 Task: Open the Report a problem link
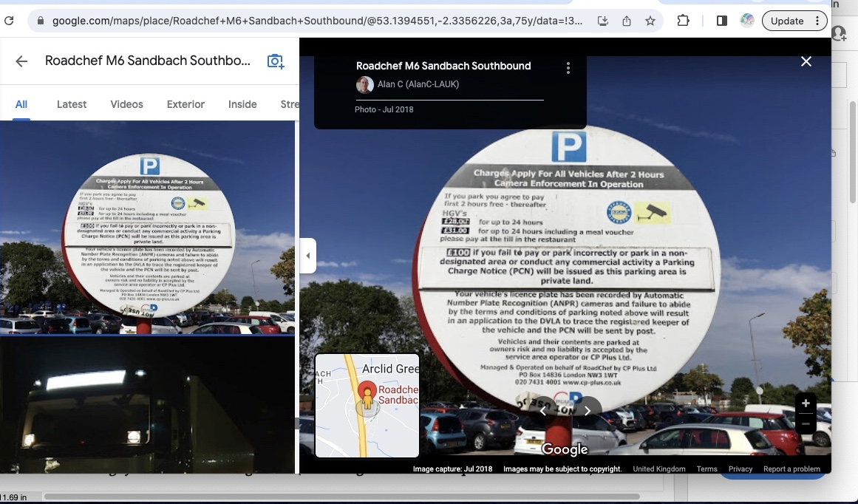pyautogui.click(x=791, y=469)
